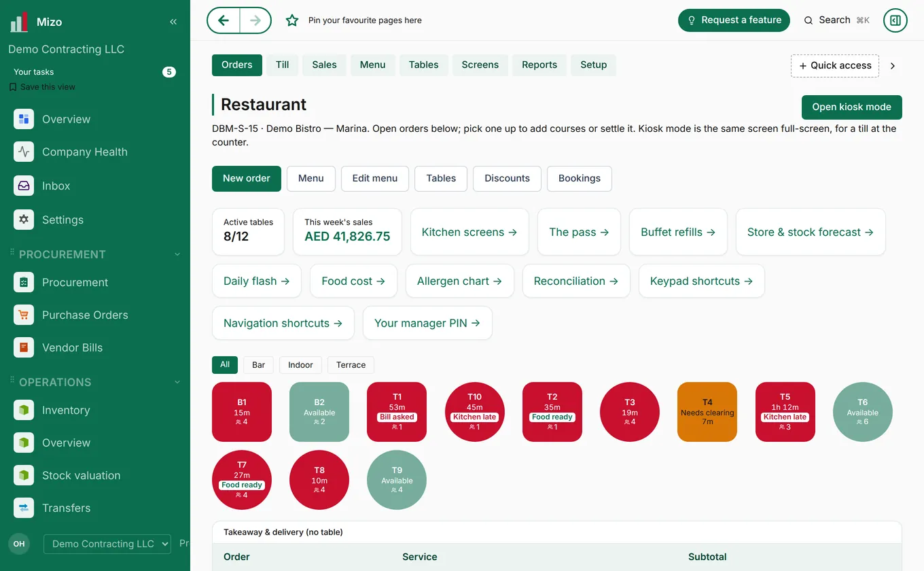The image size is (924, 571).
Task: Filter tables by Terrace
Action: point(351,365)
